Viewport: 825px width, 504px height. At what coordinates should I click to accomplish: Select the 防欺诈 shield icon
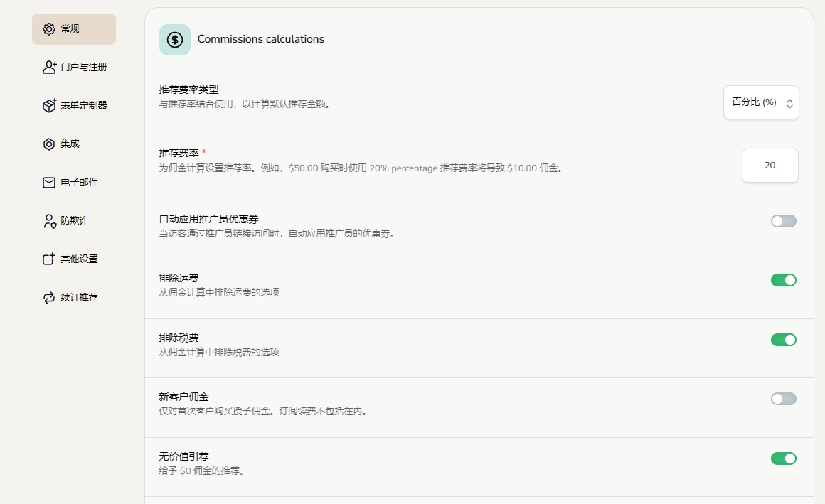48,220
